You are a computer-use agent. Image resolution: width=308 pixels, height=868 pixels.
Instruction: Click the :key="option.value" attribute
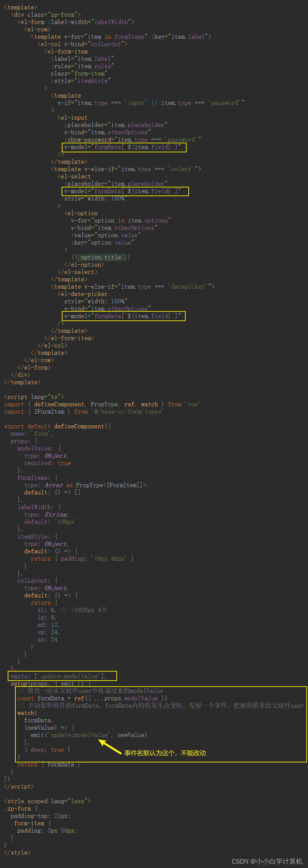[102, 243]
